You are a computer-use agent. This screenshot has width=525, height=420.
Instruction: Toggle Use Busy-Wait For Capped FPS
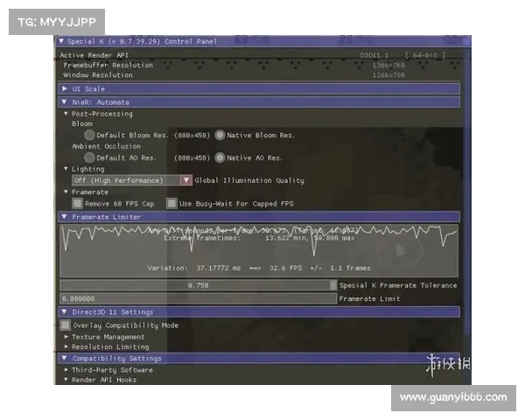coord(172,203)
